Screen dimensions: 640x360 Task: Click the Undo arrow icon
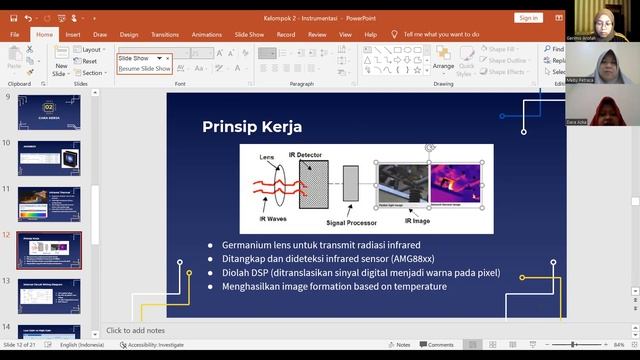[x=28, y=18]
